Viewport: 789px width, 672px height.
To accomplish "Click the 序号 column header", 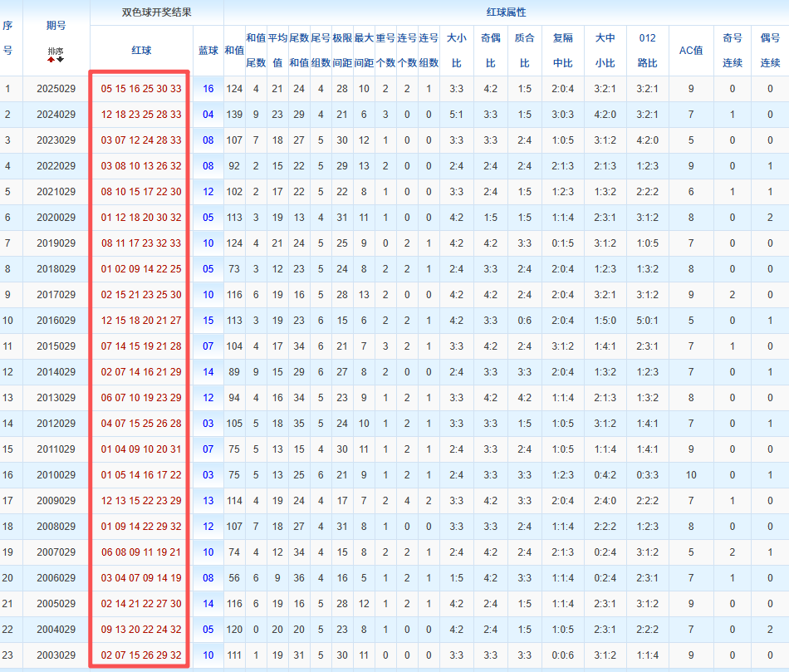I will [x=7, y=37].
